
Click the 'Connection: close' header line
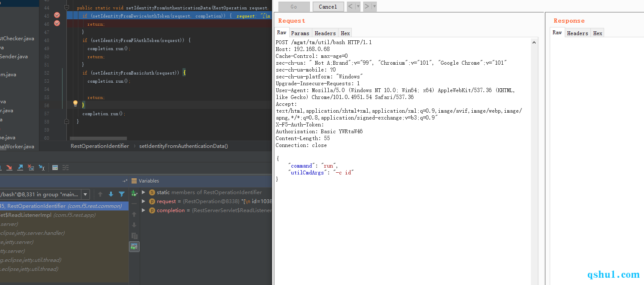301,145
